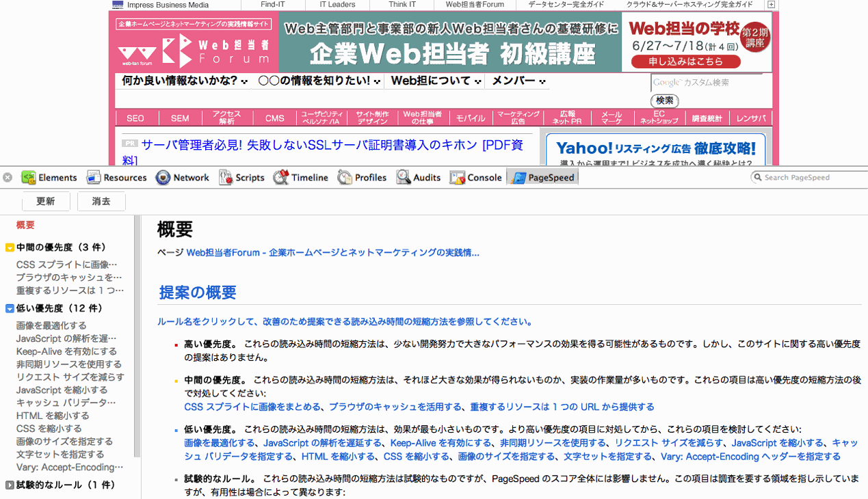
Task: Select the レンサバ category tab
Action: point(751,118)
